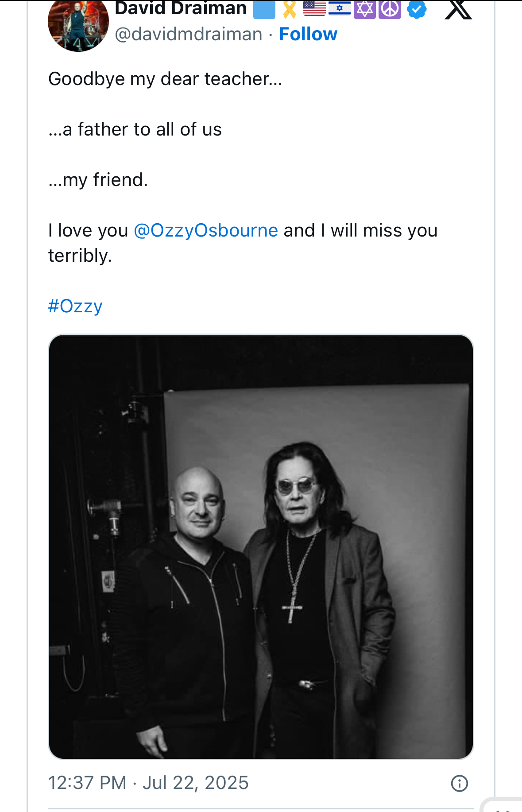Open the @OzzyOsbourne mention link
Screen dimensions: 522x812
206,230
